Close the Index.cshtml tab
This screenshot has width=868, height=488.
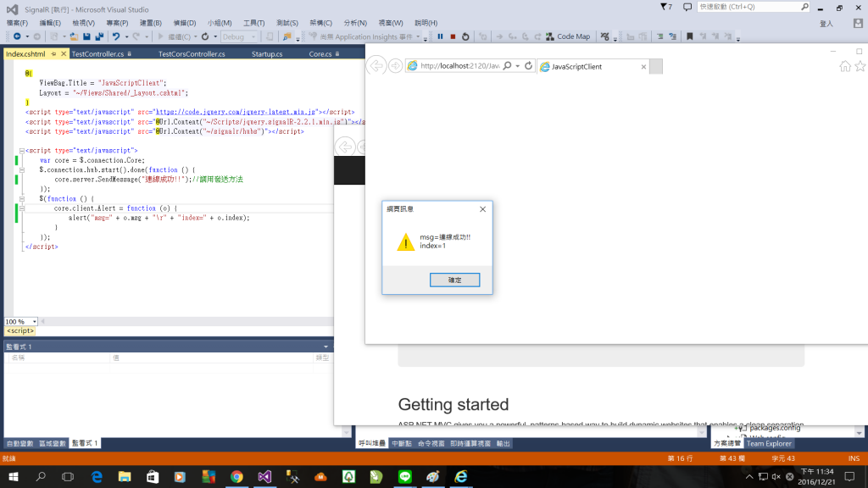click(63, 54)
